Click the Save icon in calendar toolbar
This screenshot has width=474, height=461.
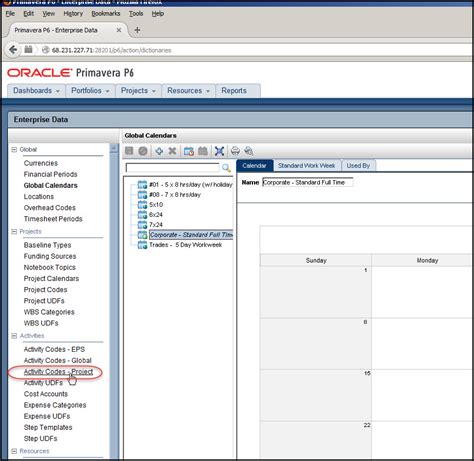tap(129, 151)
